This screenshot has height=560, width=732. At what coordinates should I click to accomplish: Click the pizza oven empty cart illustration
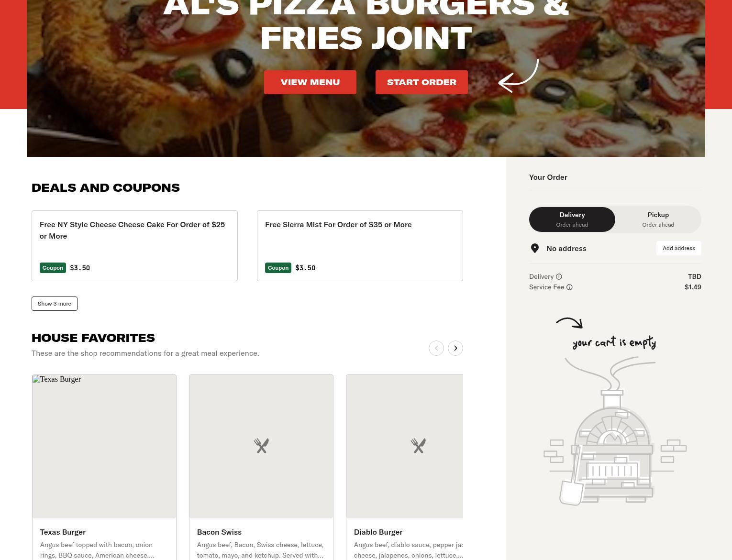[x=615, y=430]
